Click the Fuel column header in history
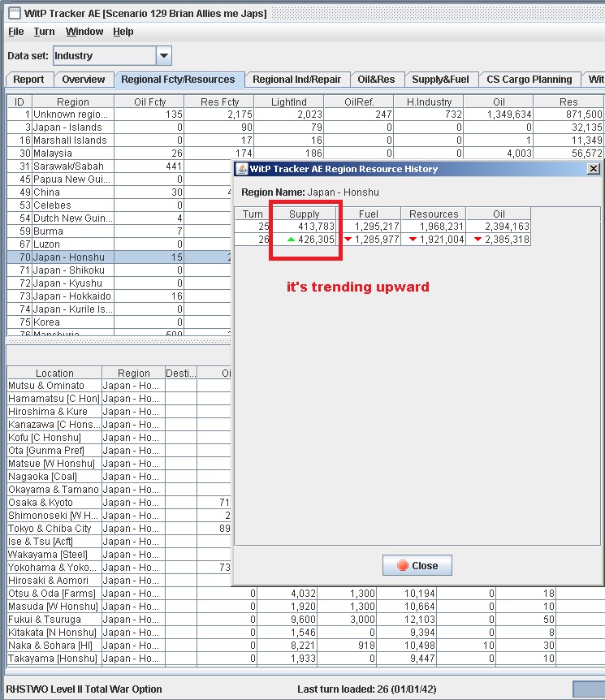The image size is (605, 700). click(369, 214)
